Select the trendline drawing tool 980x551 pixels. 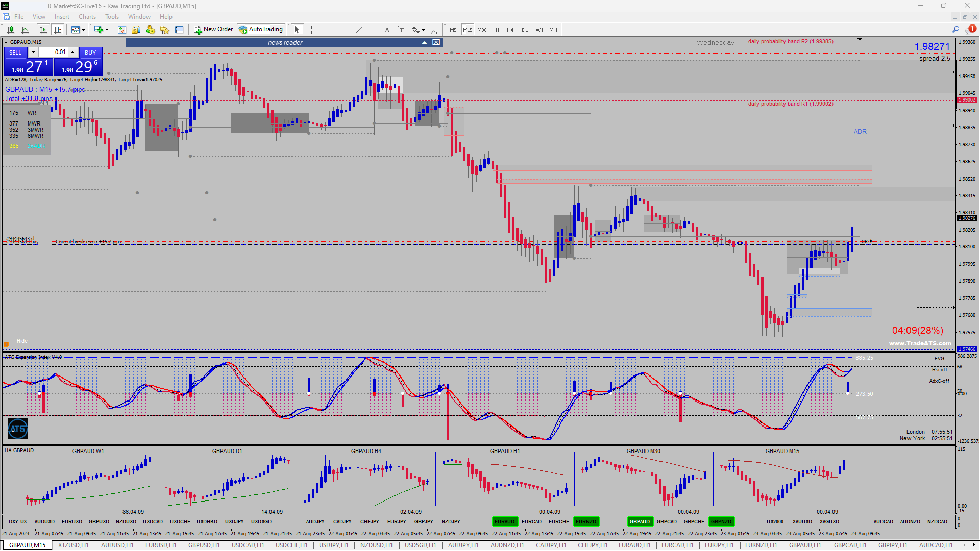[358, 30]
